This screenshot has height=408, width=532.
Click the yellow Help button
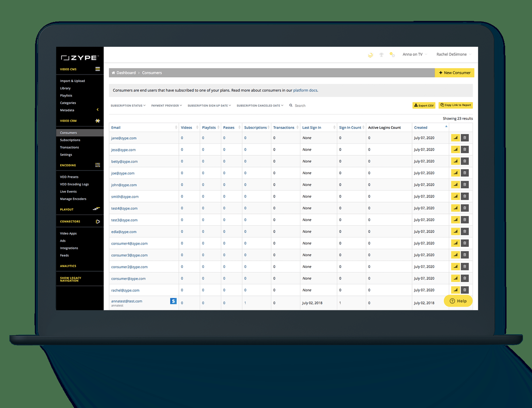click(x=458, y=301)
